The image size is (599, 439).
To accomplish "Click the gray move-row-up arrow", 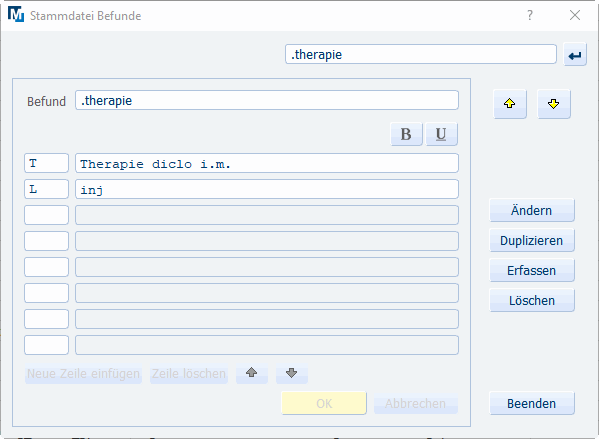I will [x=251, y=373].
